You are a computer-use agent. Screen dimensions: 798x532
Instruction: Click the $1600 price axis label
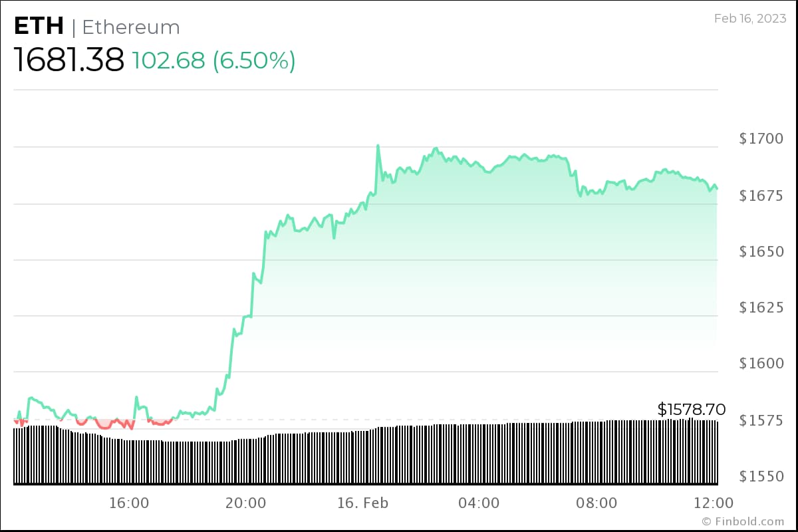(x=761, y=364)
